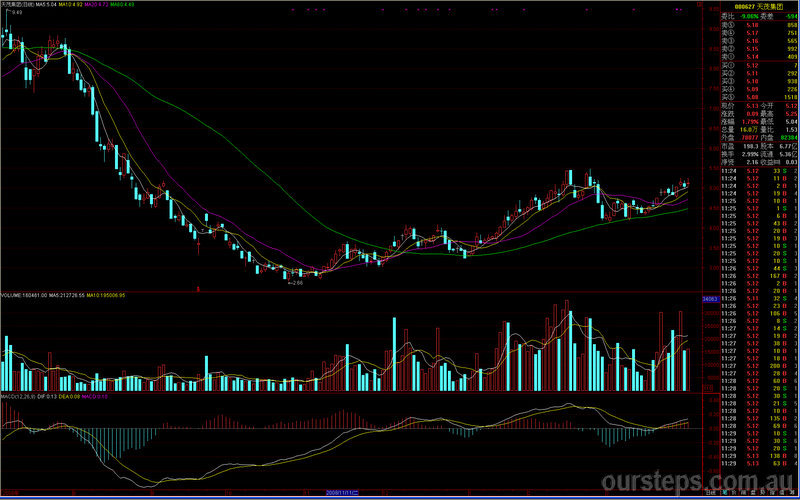Select tick row 11:26 5.12 167 B
800x500 pixels.
pos(759,276)
